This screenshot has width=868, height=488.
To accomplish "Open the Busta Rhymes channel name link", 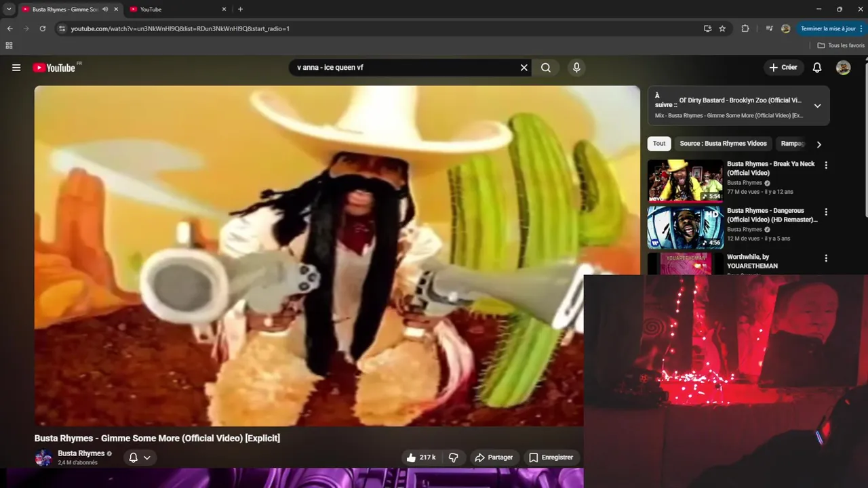I will point(81,453).
